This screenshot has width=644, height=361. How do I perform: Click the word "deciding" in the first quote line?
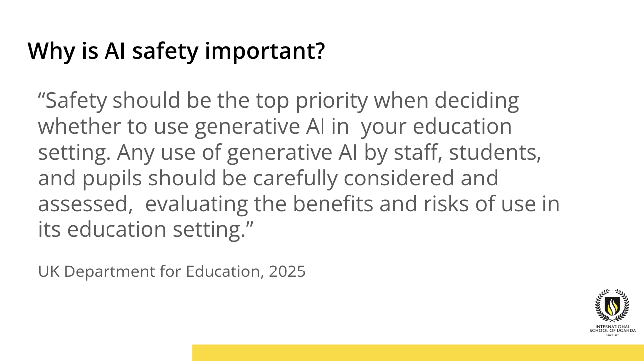[477, 101]
